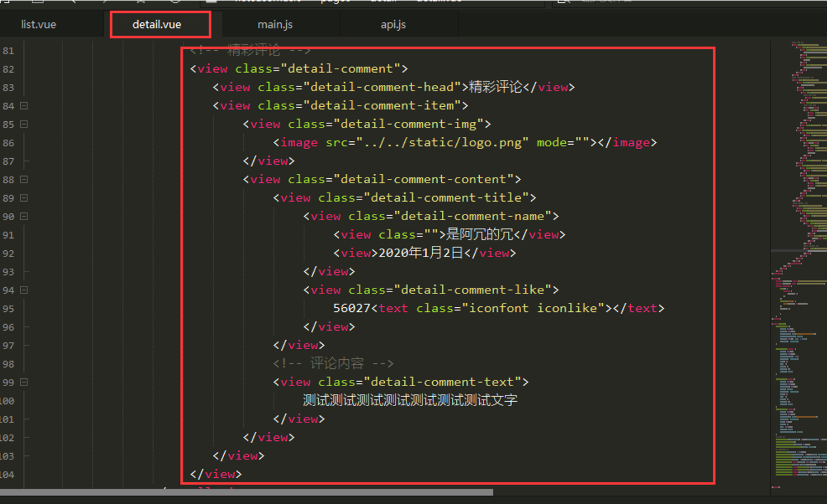Click line number 82 in gutter
This screenshot has width=827, height=504.
[x=8, y=69]
